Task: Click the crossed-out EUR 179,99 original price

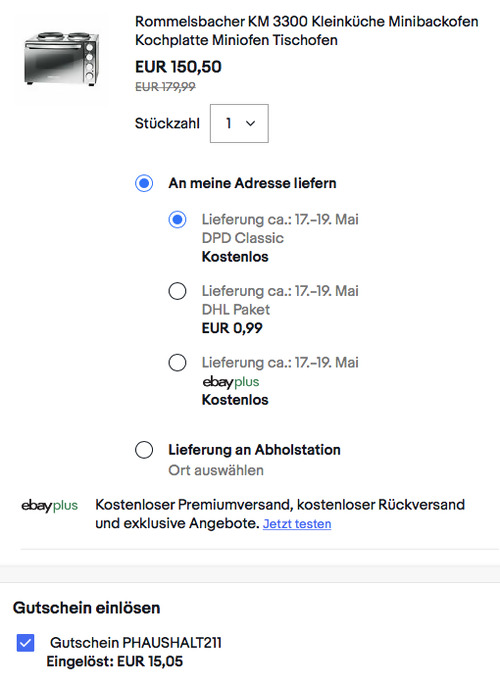Action: coord(165,86)
